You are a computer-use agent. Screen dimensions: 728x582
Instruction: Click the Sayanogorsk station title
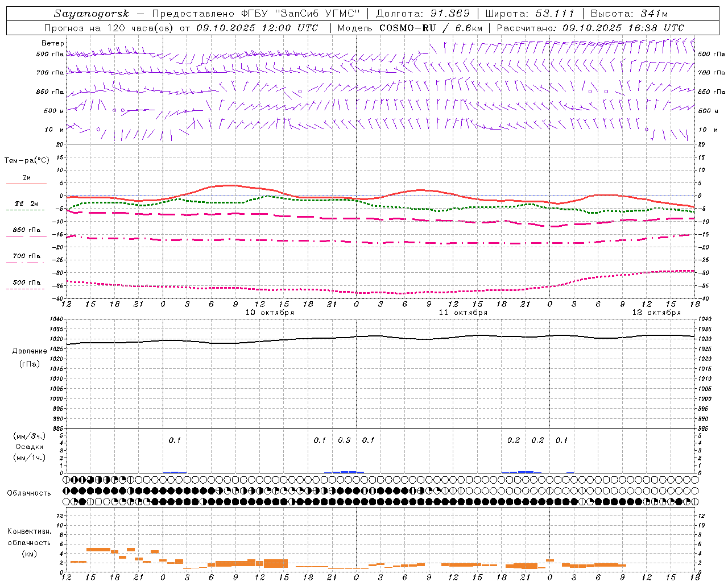click(x=92, y=14)
